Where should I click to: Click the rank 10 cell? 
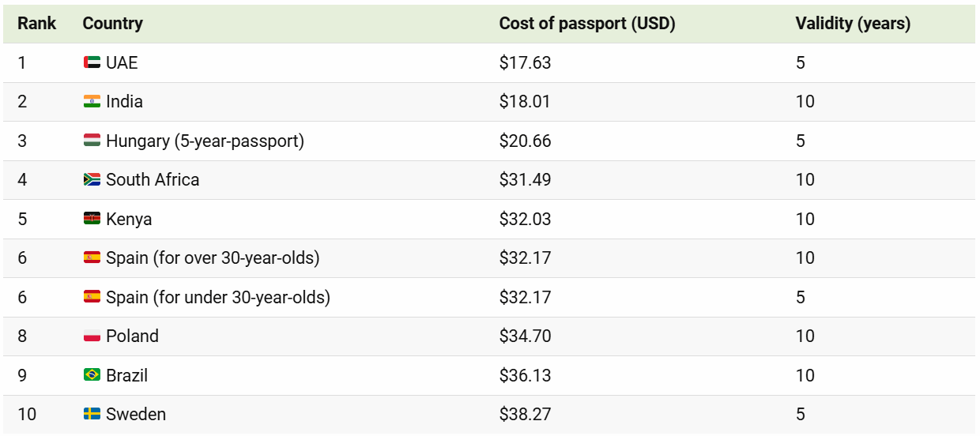(x=27, y=415)
